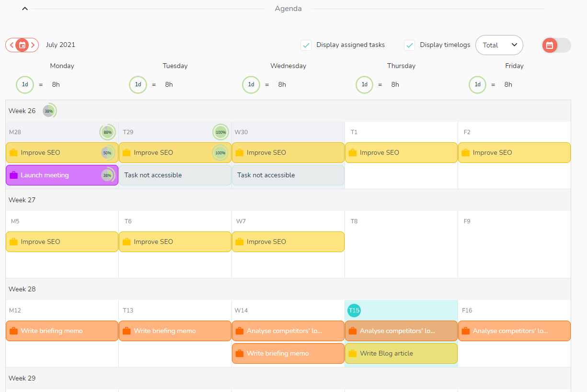Click Write Blog article yellow briefcase icon
Viewport: 587px width, 392px height.
pos(353,353)
